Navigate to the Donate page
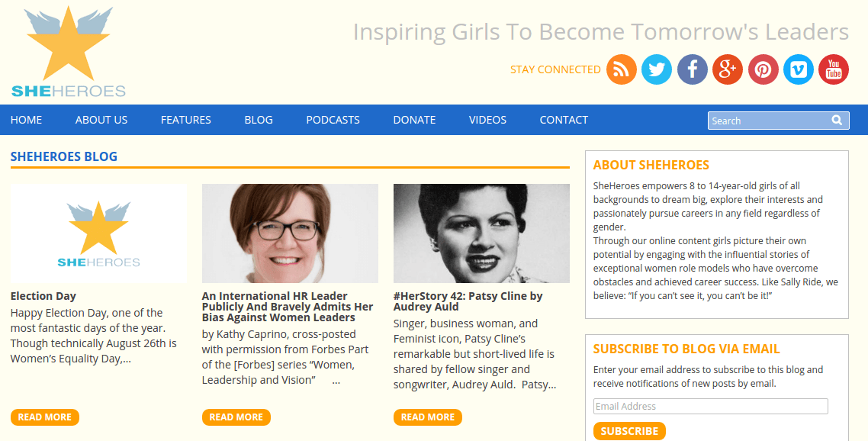The width and height of the screenshot is (868, 441). click(414, 120)
